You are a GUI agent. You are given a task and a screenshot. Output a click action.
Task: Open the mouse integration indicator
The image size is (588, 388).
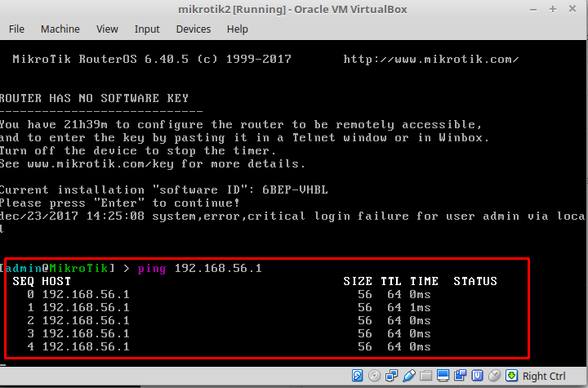(x=495, y=376)
